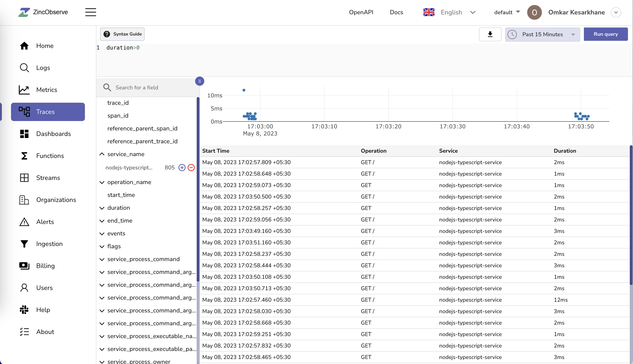Open the Functions sigma icon

coord(24,156)
